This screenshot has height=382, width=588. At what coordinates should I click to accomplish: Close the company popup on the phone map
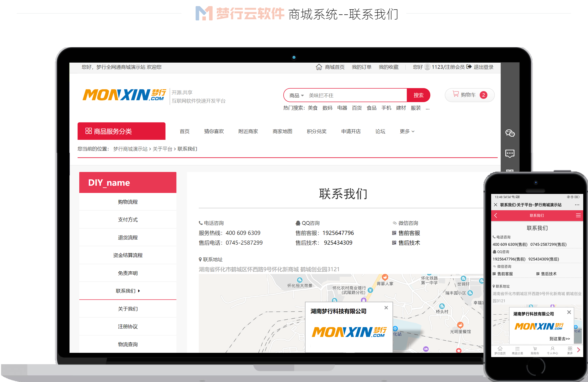point(569,312)
